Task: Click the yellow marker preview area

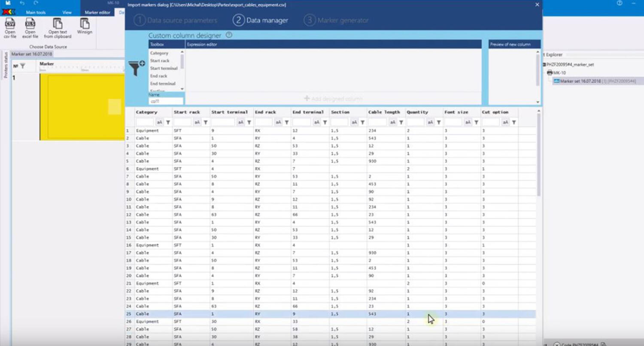Action: [82, 106]
